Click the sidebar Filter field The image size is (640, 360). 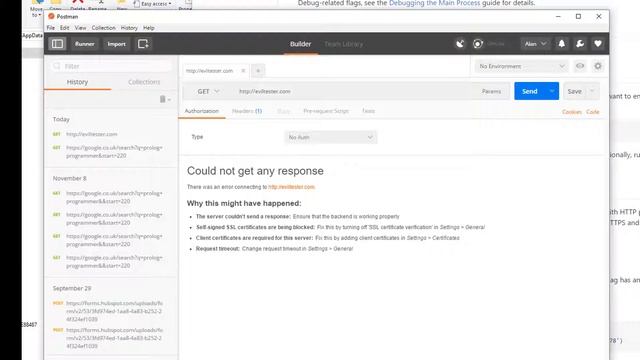pyautogui.click(x=111, y=66)
